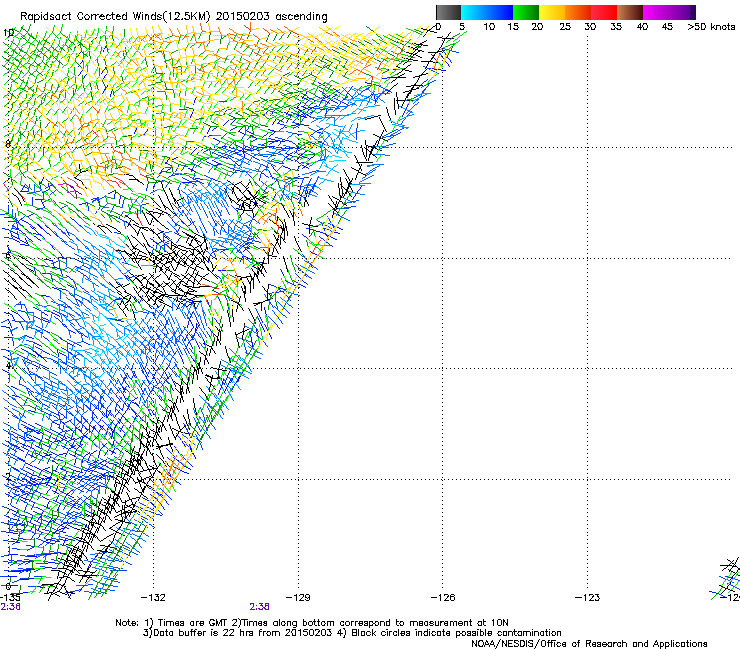The height and width of the screenshot is (650, 740).
Task: Select the gray 0–5 knots legend color
Action: click(448, 12)
